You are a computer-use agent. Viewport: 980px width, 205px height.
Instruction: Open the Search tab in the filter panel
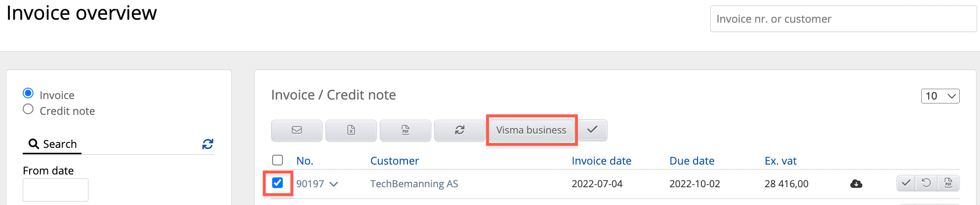pos(52,144)
